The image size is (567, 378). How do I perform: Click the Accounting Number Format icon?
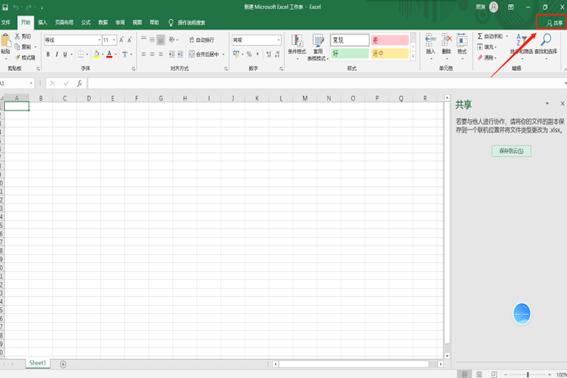tap(236, 54)
